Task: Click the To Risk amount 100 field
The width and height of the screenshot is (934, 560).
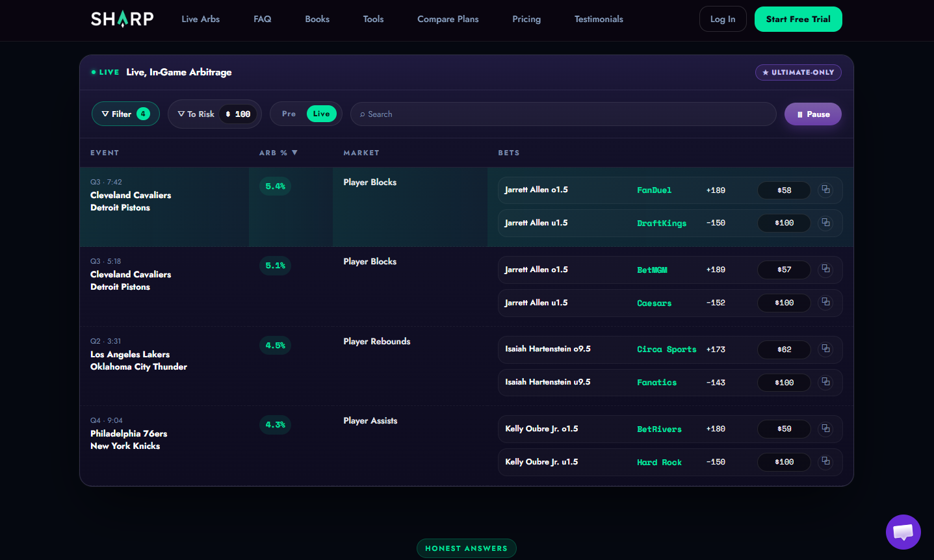Action: point(238,114)
